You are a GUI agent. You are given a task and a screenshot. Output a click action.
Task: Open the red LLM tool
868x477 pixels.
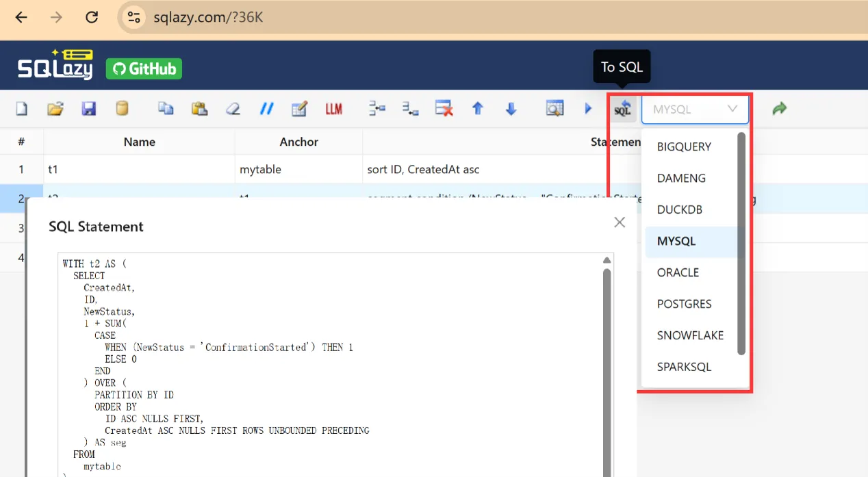(x=334, y=109)
